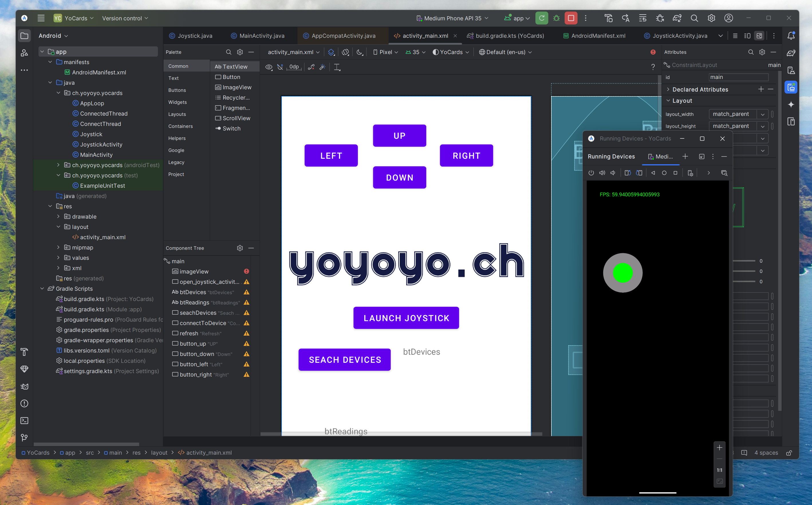This screenshot has height=505, width=812.
Task: Open the Terminal tool window
Action: tap(24, 421)
